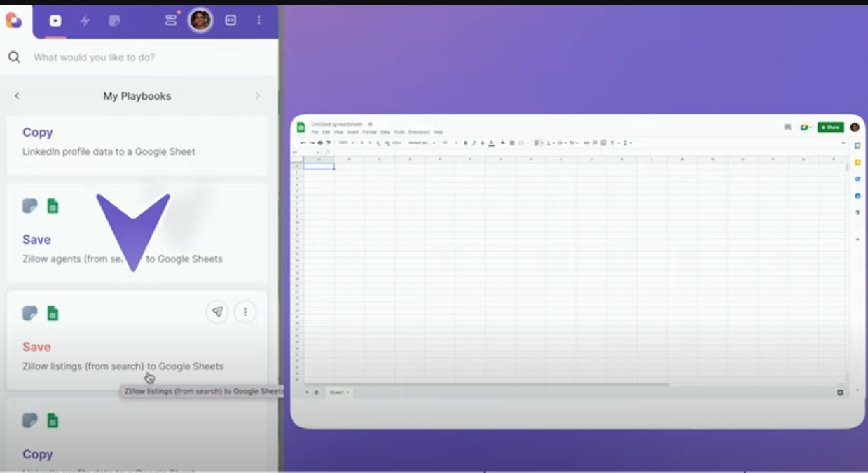This screenshot has width=868, height=473.
Task: Go forward with the right chevron beside My Playbooks
Action: coord(258,96)
